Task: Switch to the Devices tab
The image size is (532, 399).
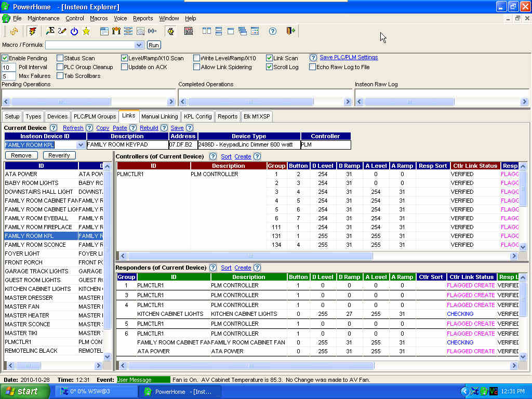Action: coord(57,116)
